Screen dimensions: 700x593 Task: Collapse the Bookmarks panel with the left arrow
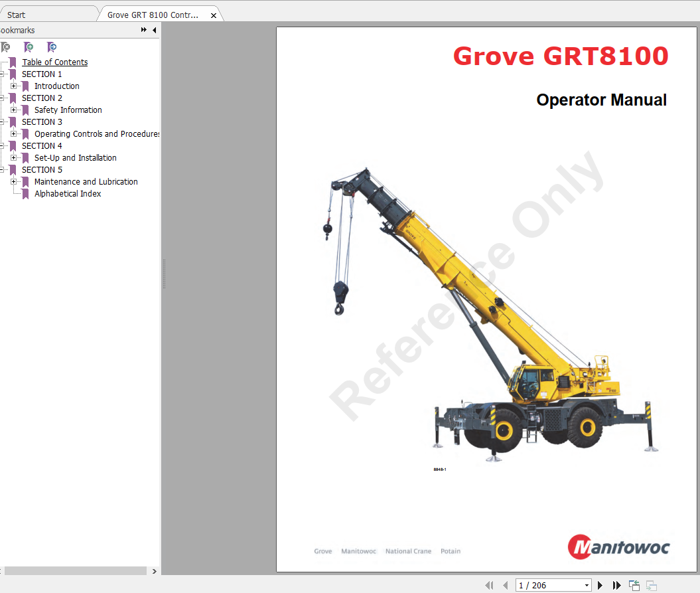coord(155,30)
